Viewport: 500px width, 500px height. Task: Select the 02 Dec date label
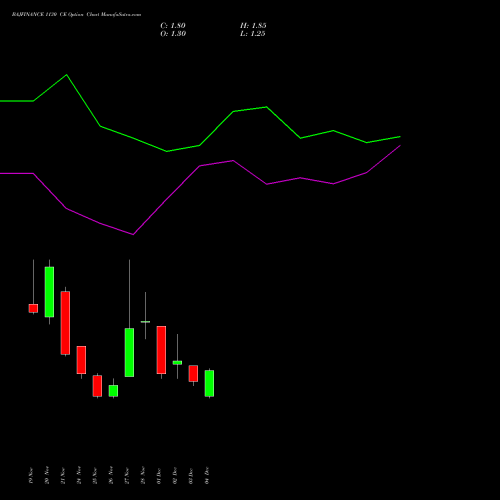pyautogui.click(x=175, y=476)
